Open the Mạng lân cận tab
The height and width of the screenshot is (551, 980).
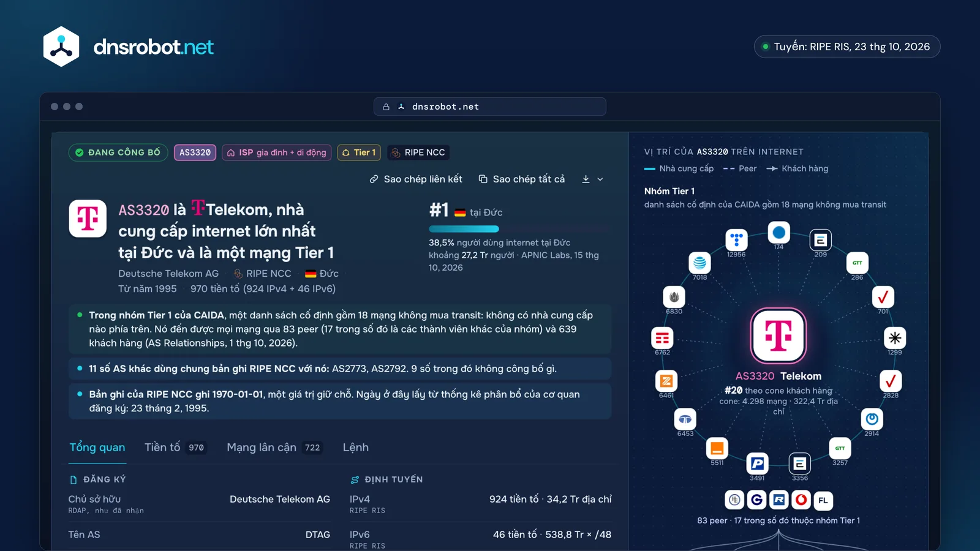274,448
